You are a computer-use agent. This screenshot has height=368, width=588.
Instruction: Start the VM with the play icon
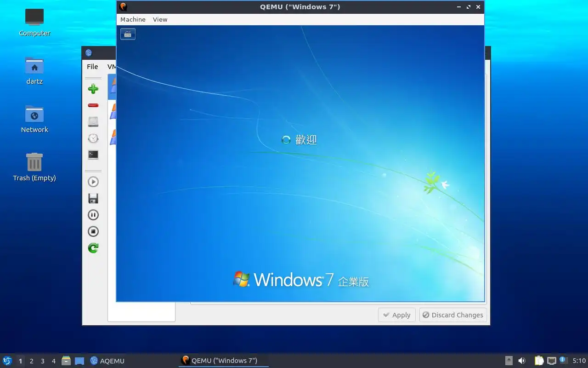pos(93,182)
